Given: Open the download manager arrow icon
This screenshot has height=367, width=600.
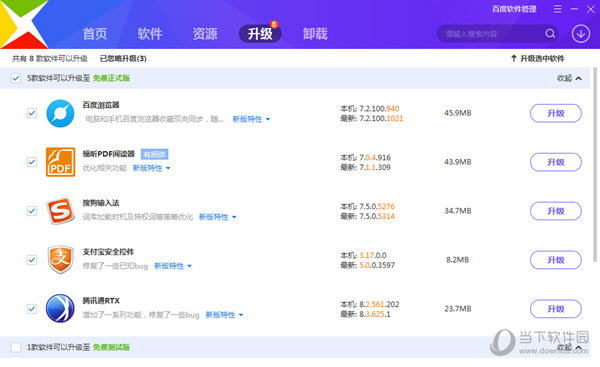Looking at the screenshot, I should (x=581, y=34).
